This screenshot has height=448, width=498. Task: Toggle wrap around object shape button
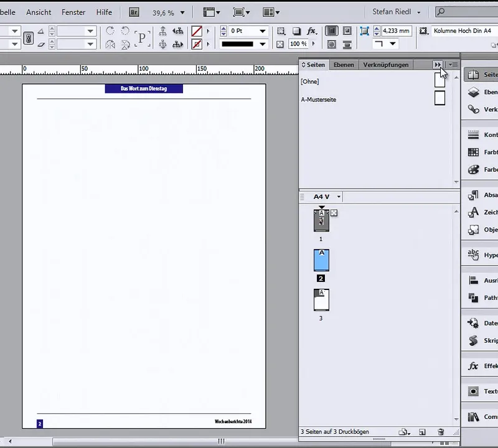[x=332, y=44]
